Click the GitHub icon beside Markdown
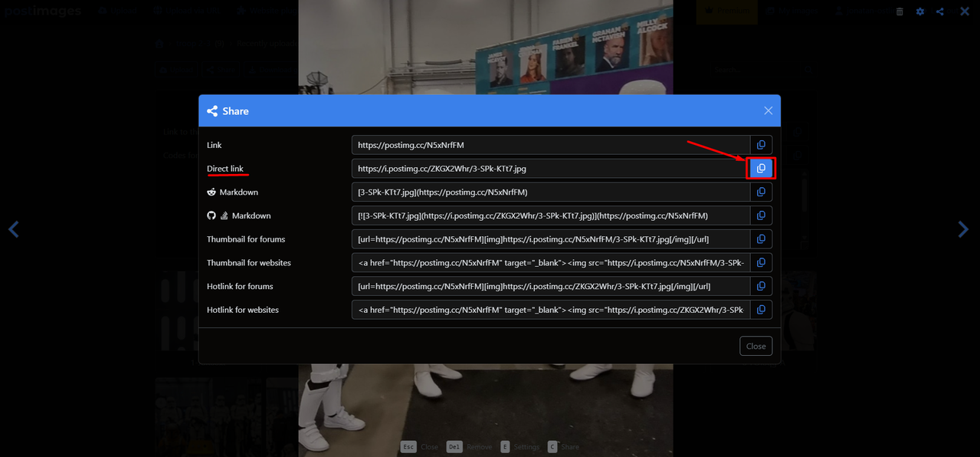The height and width of the screenshot is (457, 980). click(x=211, y=215)
